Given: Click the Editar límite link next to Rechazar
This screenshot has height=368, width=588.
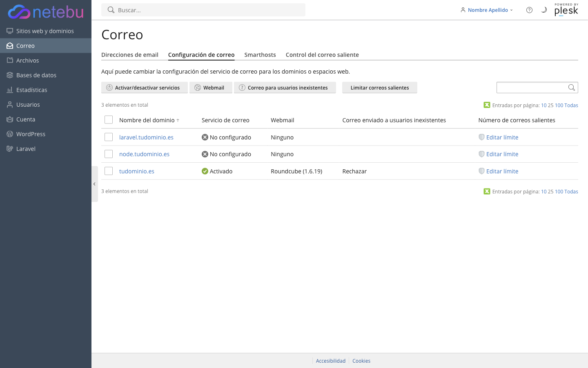Looking at the screenshot, I should click(x=502, y=171).
